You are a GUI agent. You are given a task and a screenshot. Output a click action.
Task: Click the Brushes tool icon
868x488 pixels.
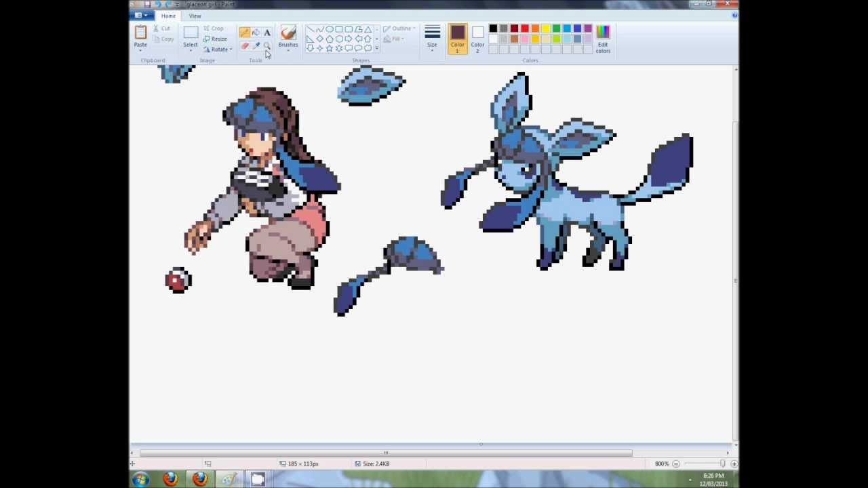click(x=288, y=33)
